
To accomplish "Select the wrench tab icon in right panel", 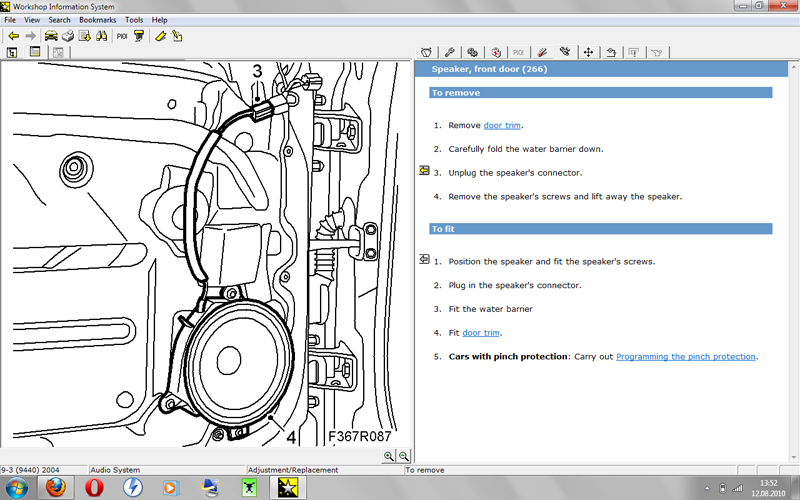I will coord(450,52).
